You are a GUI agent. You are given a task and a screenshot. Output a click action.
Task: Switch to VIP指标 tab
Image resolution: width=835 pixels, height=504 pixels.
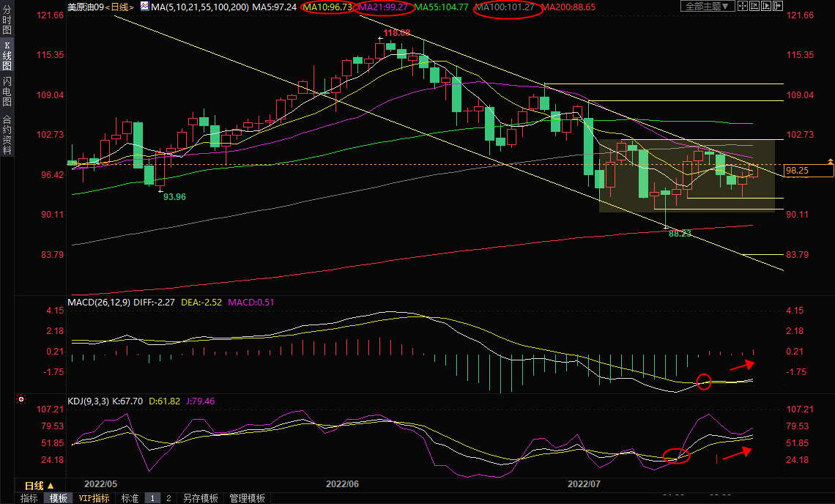coord(94,498)
